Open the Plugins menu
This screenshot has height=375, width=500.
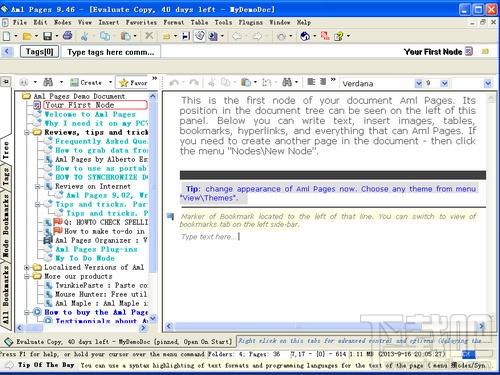(250, 22)
